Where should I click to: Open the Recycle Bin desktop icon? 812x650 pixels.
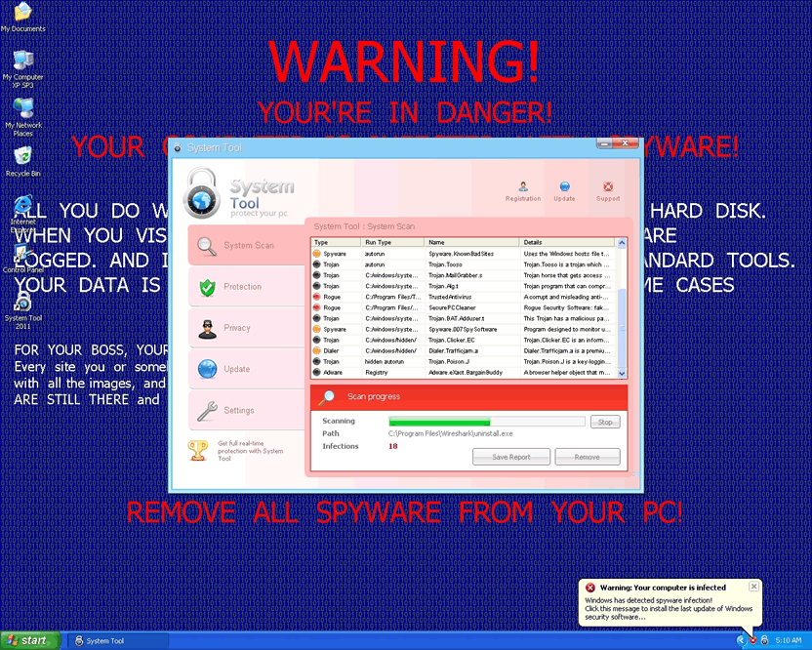coord(22,156)
